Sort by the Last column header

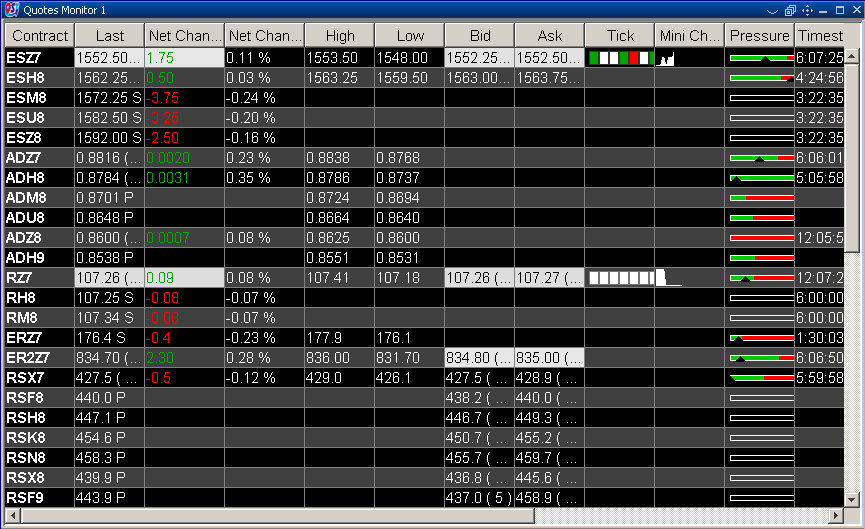110,36
